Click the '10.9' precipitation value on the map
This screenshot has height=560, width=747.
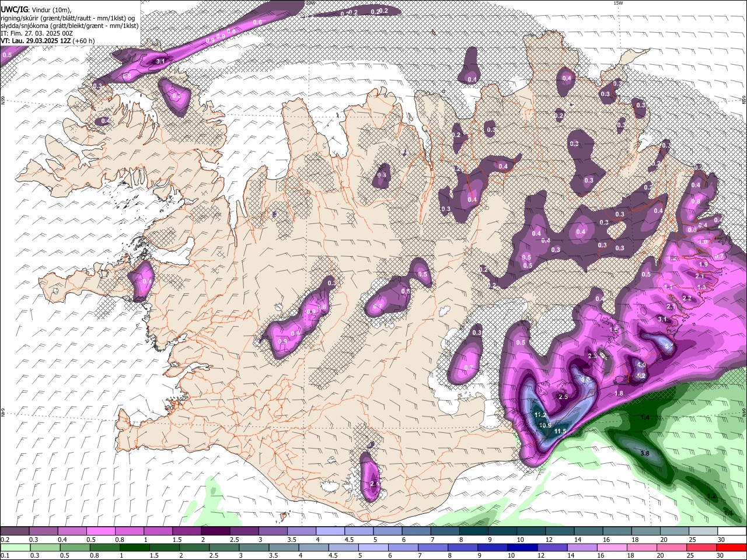[545, 425]
